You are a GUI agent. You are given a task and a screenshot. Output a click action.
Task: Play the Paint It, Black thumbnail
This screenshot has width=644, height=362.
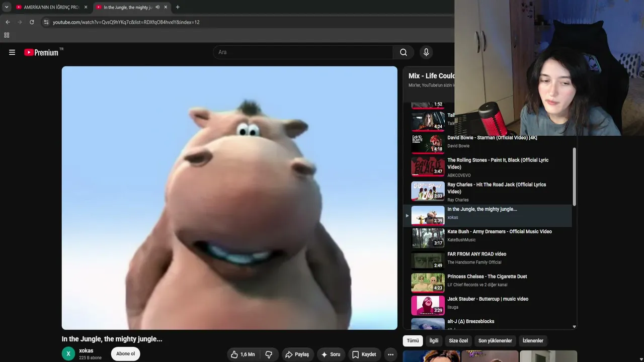pyautogui.click(x=428, y=166)
